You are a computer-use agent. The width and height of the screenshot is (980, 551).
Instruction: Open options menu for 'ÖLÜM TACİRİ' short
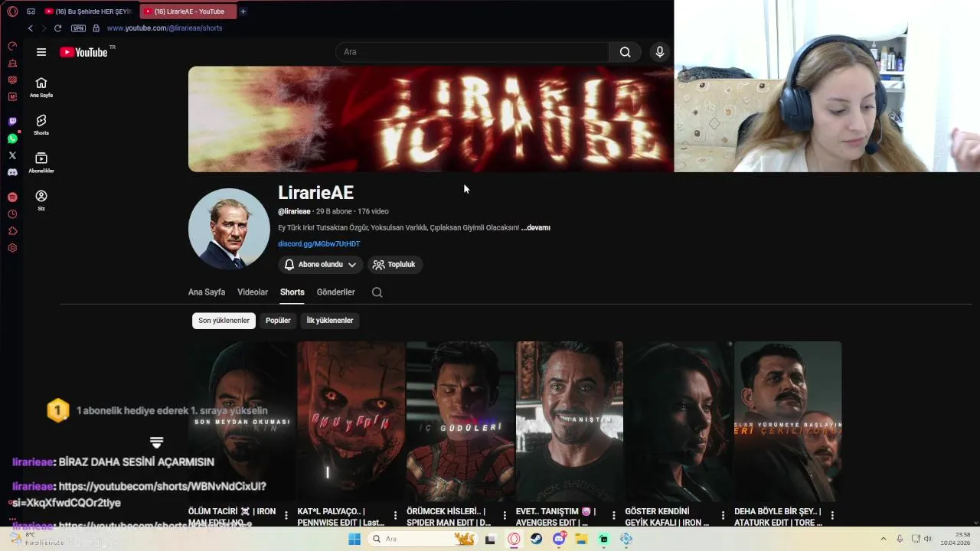pyautogui.click(x=286, y=515)
